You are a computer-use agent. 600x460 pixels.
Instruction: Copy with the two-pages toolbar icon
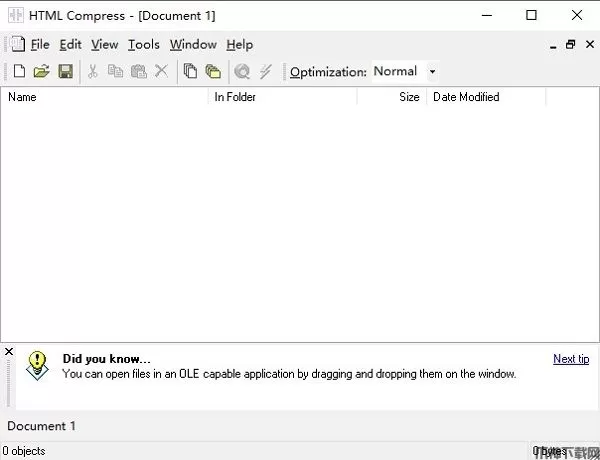click(115, 71)
